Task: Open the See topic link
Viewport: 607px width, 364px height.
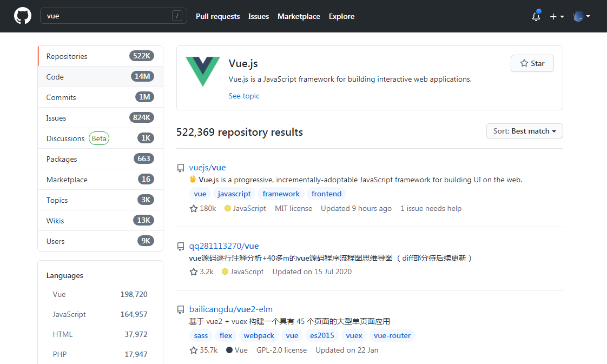Action: click(243, 96)
